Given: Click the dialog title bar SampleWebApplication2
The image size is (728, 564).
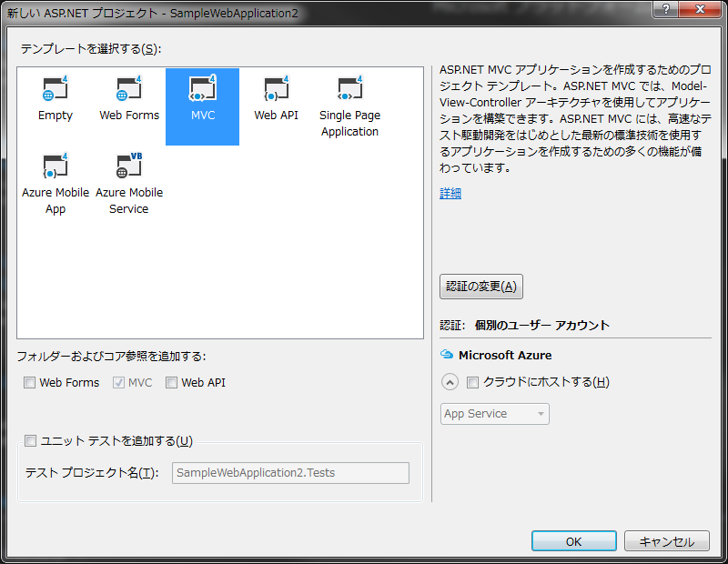Looking at the screenshot, I should [x=152, y=13].
